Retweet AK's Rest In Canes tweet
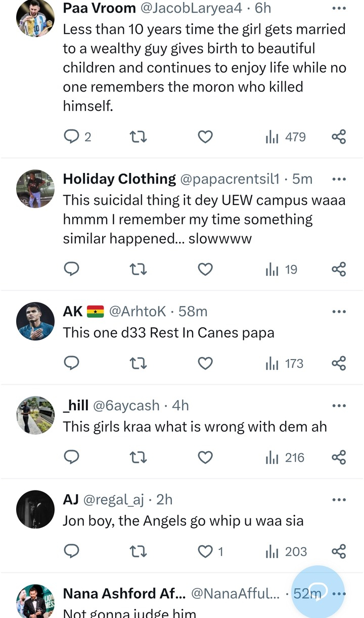This screenshot has height=618, width=364. tap(138, 364)
